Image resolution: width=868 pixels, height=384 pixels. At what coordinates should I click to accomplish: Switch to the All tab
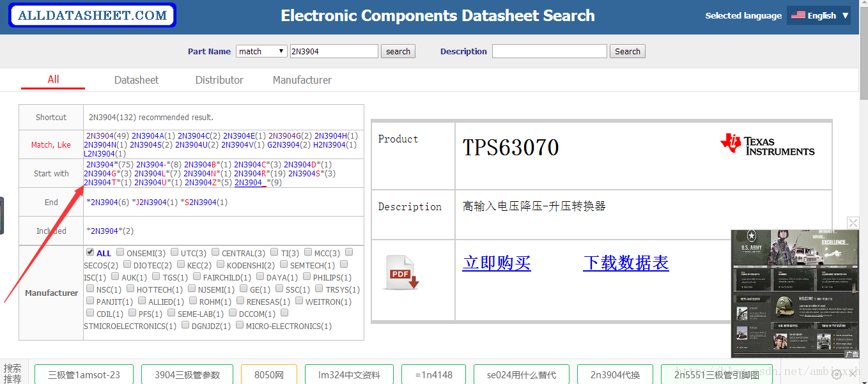(x=53, y=79)
